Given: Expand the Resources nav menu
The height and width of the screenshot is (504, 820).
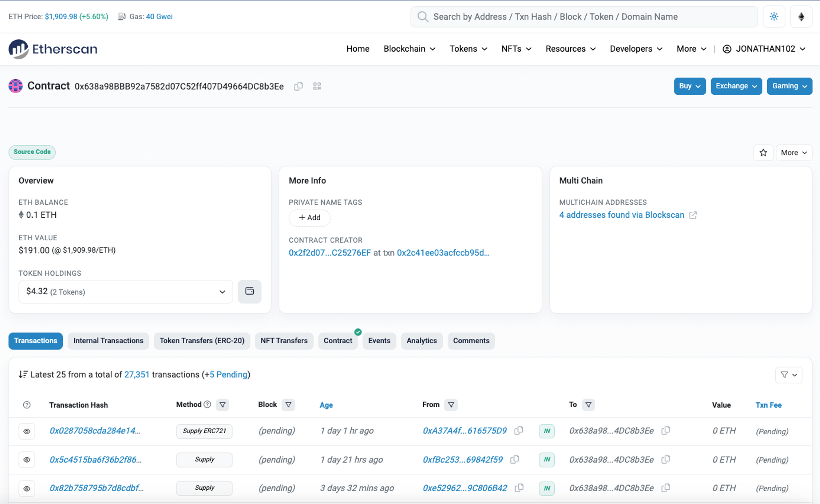Looking at the screenshot, I should click(570, 49).
